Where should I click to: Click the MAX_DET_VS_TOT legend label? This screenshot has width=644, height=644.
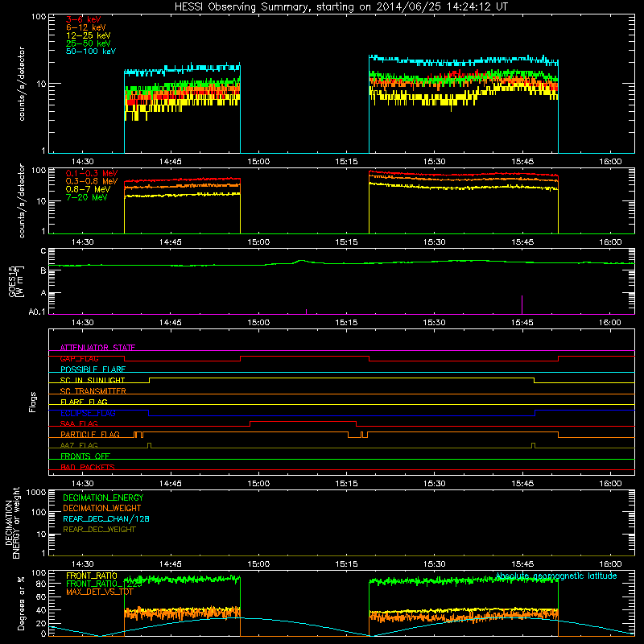click(x=100, y=592)
